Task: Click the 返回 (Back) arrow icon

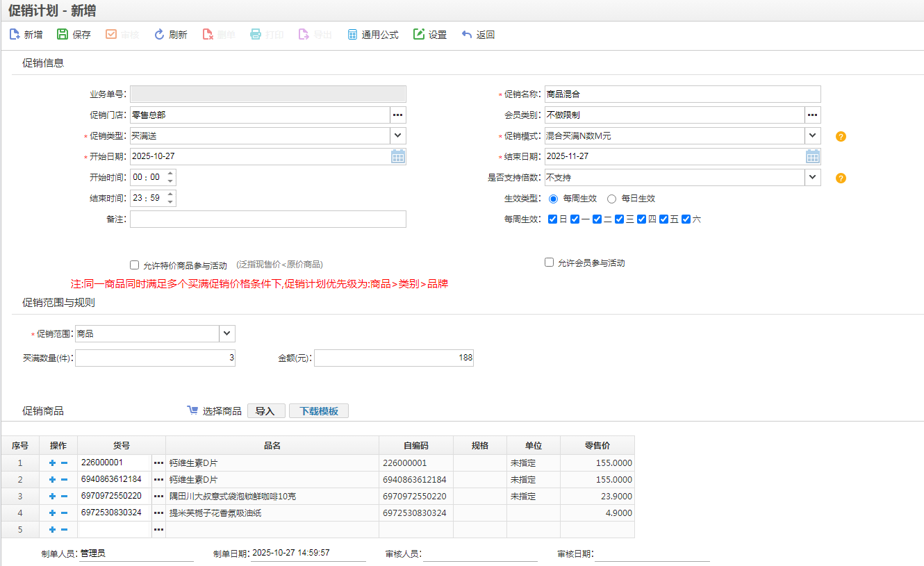Action: [x=467, y=35]
